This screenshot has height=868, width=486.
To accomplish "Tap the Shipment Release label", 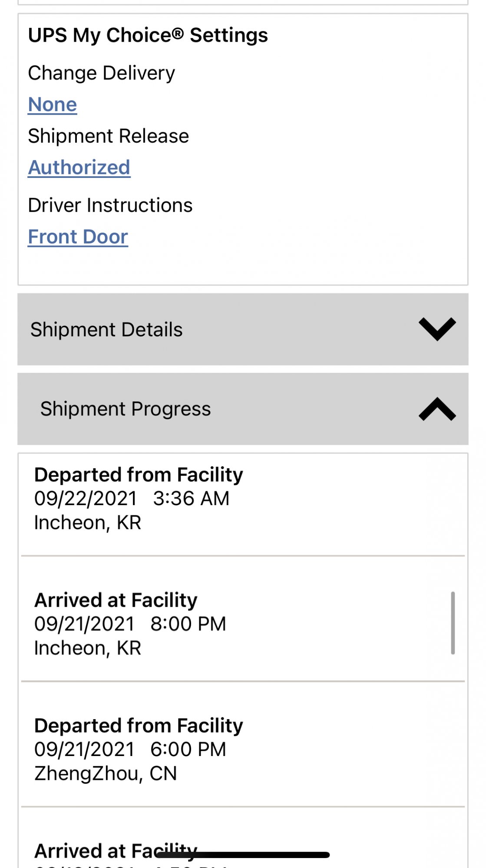I will pos(108,136).
